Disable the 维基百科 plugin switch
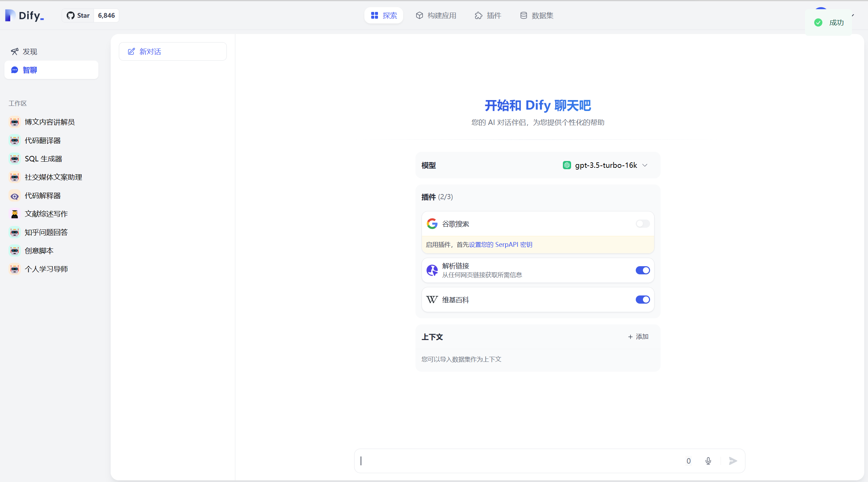868x482 pixels. pos(643,300)
